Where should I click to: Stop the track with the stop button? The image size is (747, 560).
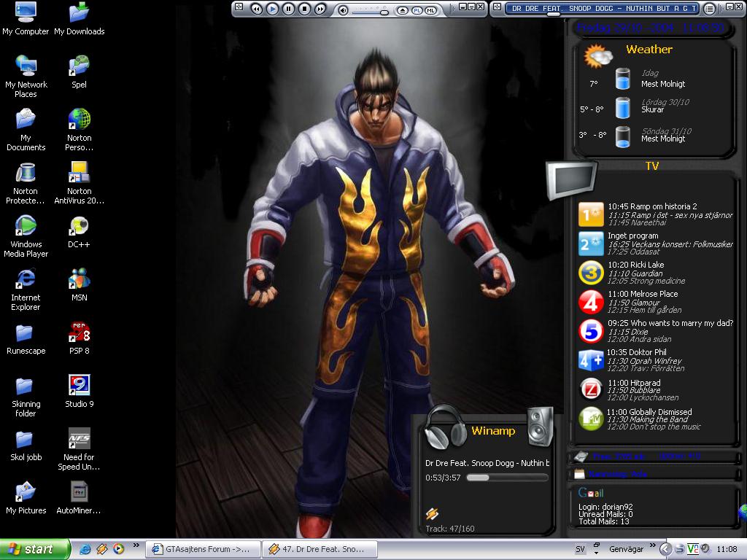pos(304,9)
